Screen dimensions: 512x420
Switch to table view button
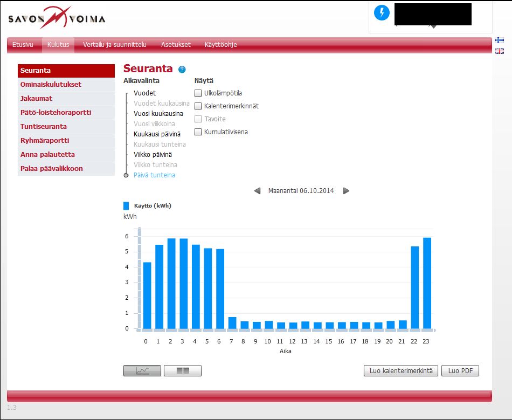183,370
